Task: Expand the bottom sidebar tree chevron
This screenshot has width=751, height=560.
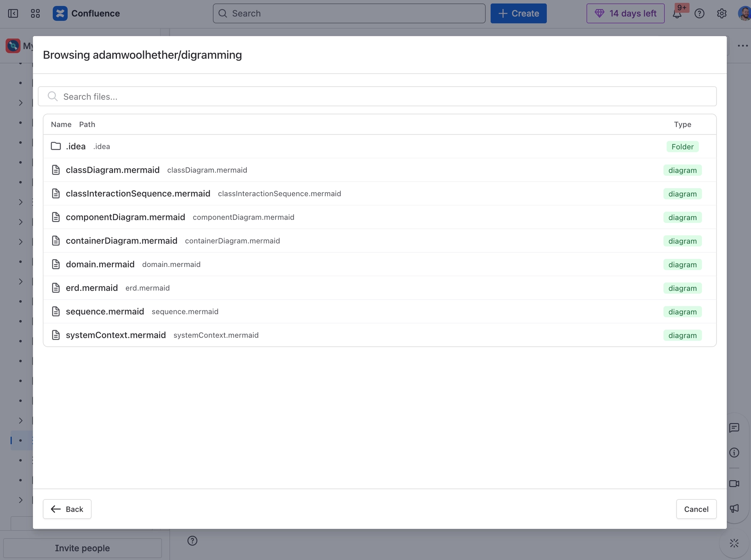Action: click(x=21, y=499)
